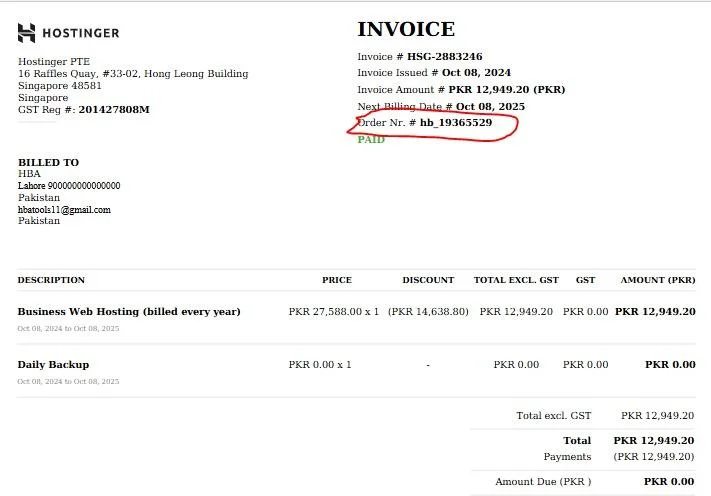Select the PRICE column header
The width and height of the screenshot is (711, 496).
pos(337,280)
